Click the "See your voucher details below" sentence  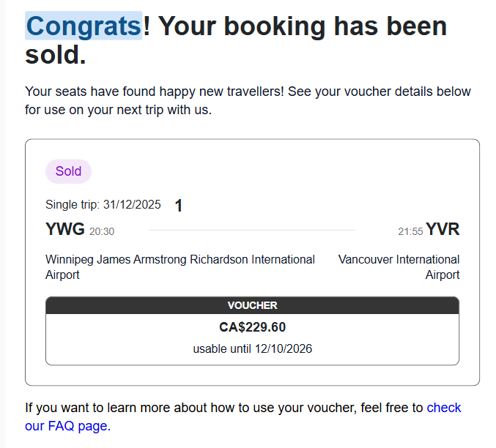point(381,92)
